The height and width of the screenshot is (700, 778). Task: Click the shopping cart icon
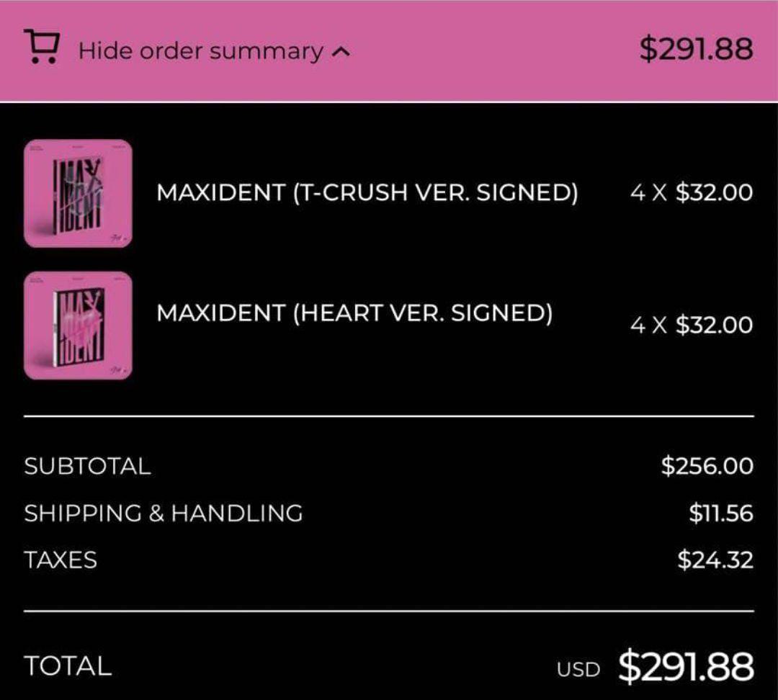click(x=42, y=47)
